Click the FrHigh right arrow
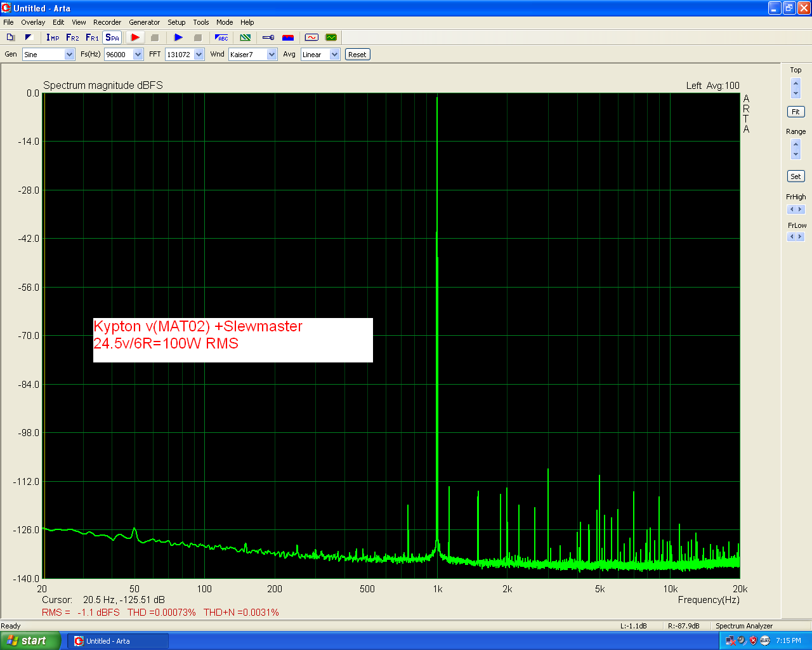This screenshot has width=812, height=650. tap(801, 209)
